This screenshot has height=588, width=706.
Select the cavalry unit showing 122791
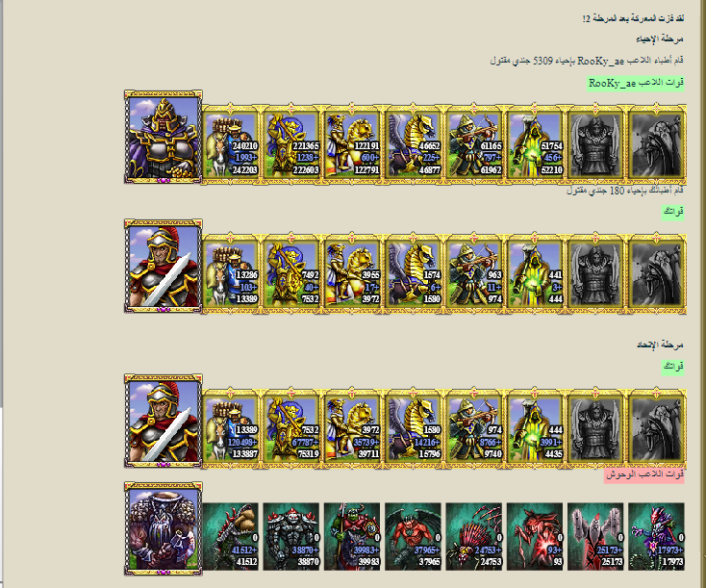(352, 145)
